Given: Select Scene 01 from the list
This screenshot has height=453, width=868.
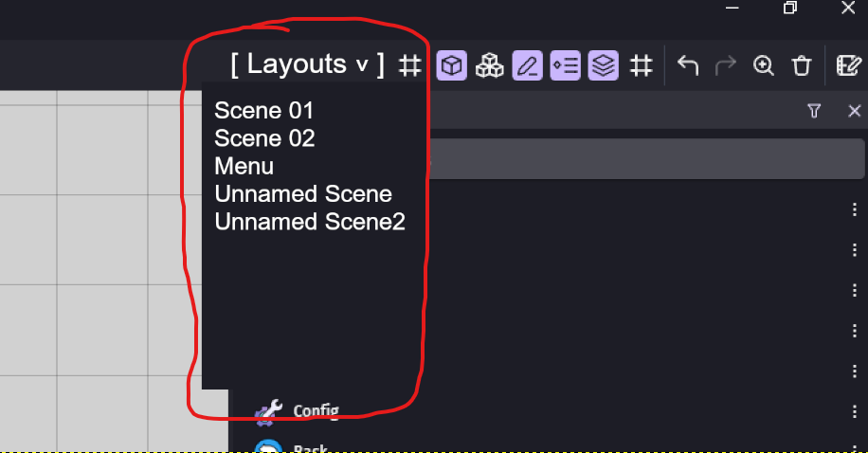Looking at the screenshot, I should [x=264, y=110].
